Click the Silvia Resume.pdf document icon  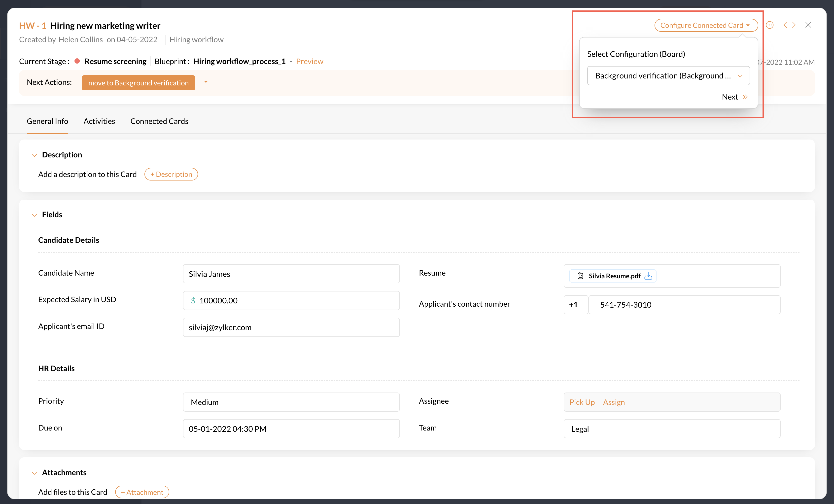point(580,276)
